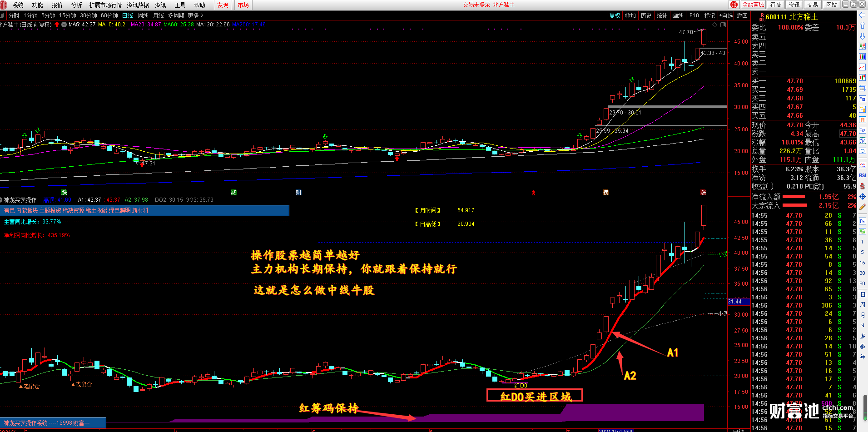Viewport: 868px width, 432px height.
Task: Toggle +自选 to add to watchlist
Action: point(726,15)
